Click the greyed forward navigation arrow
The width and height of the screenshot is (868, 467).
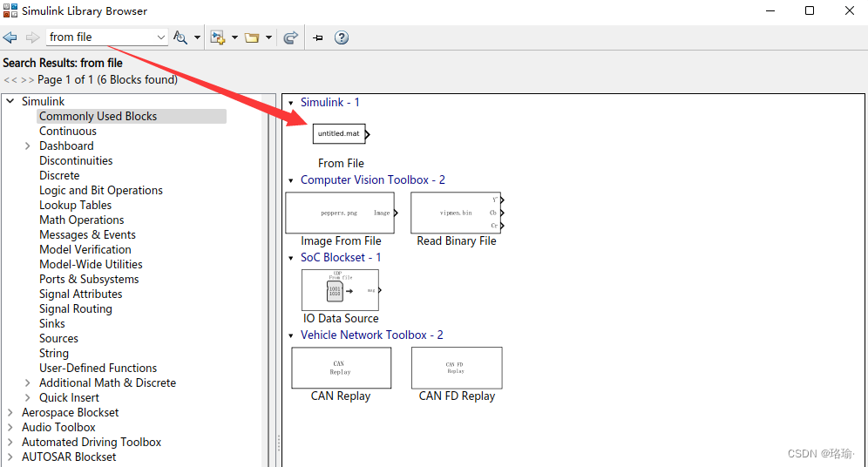pyautogui.click(x=32, y=37)
